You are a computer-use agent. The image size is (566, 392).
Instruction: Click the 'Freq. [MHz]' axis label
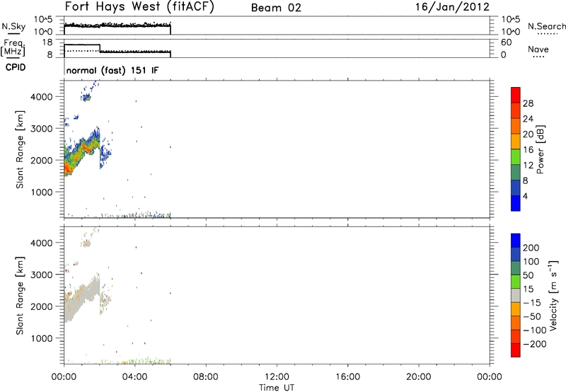pos(13,47)
